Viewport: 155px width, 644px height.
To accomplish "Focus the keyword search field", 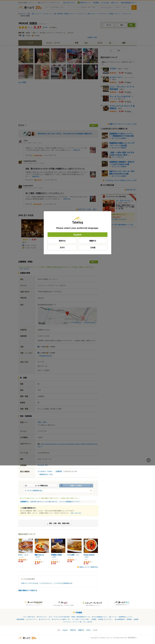I will pos(86,7).
